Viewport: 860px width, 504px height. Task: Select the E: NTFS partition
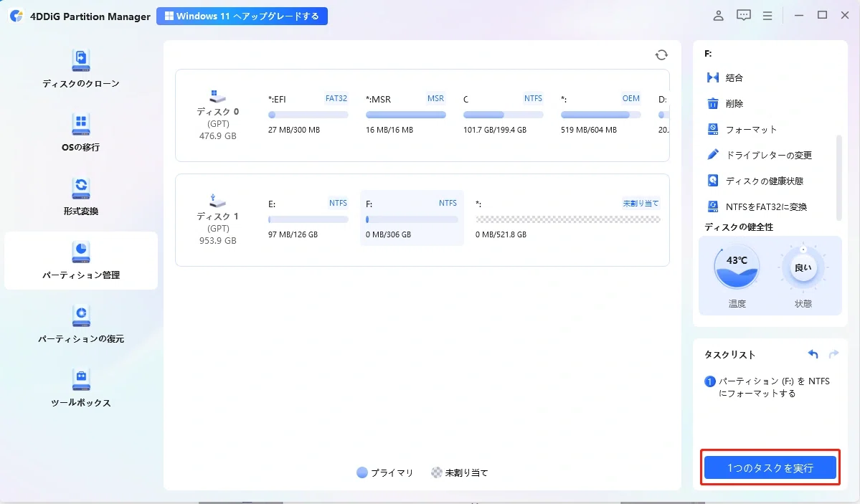coord(308,219)
